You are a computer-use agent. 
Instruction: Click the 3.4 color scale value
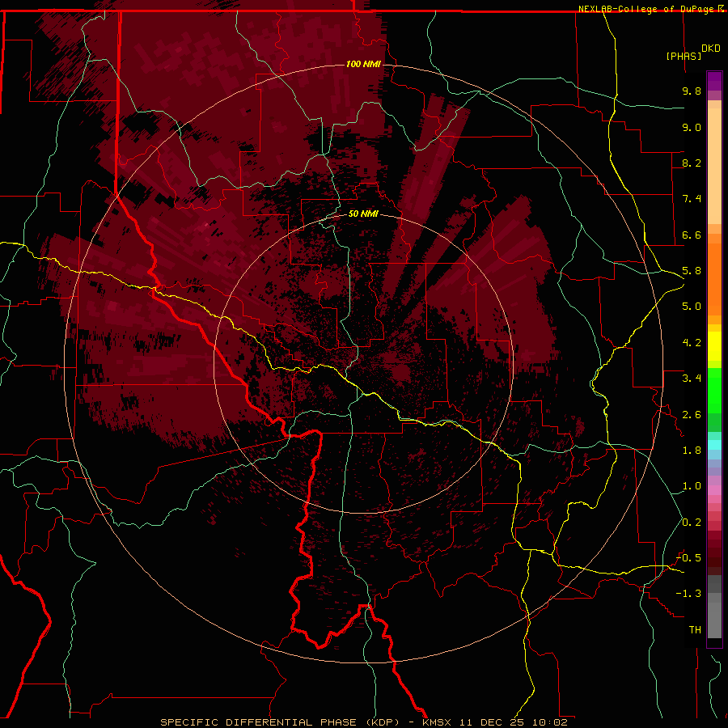pyautogui.click(x=692, y=379)
